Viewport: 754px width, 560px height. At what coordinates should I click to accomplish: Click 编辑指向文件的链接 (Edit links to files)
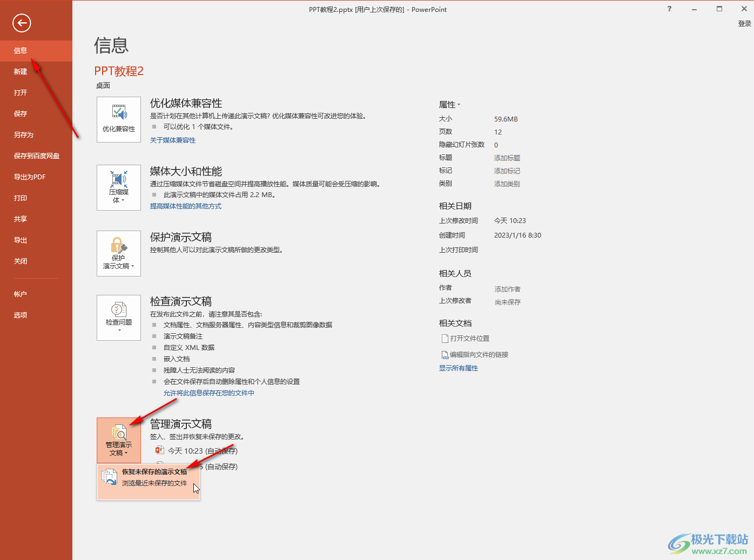(475, 355)
